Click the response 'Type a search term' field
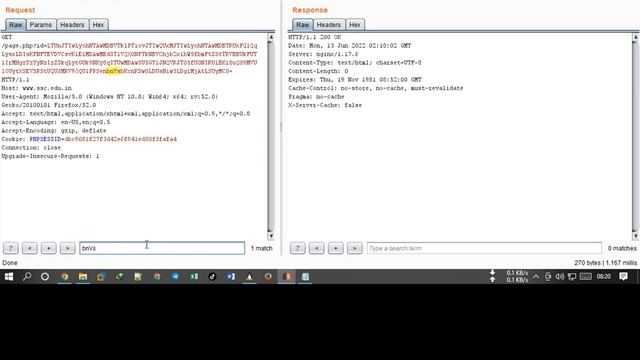The height and width of the screenshot is (360, 640). coord(484,248)
